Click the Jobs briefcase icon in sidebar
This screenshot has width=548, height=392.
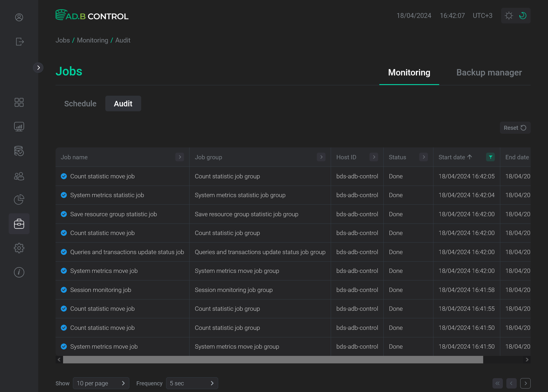click(19, 223)
